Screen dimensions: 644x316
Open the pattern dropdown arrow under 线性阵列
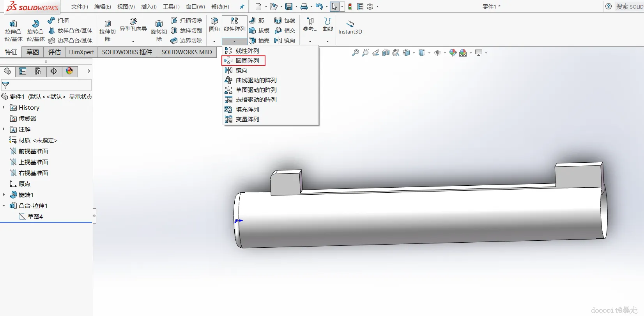tap(234, 41)
